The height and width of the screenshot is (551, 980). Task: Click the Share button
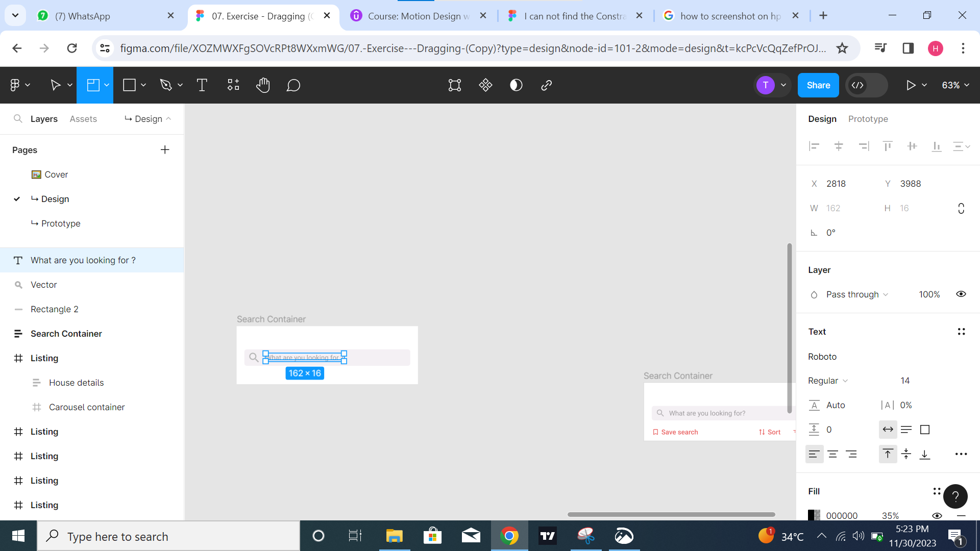[818, 85]
